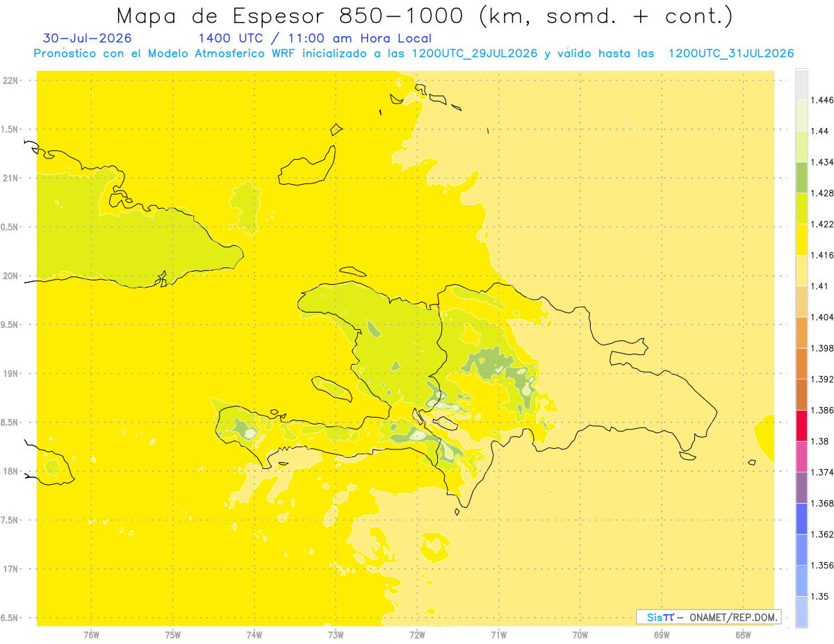
Task: Pick the dark green swatch between 1.428 and 1.434
Action: (x=801, y=177)
